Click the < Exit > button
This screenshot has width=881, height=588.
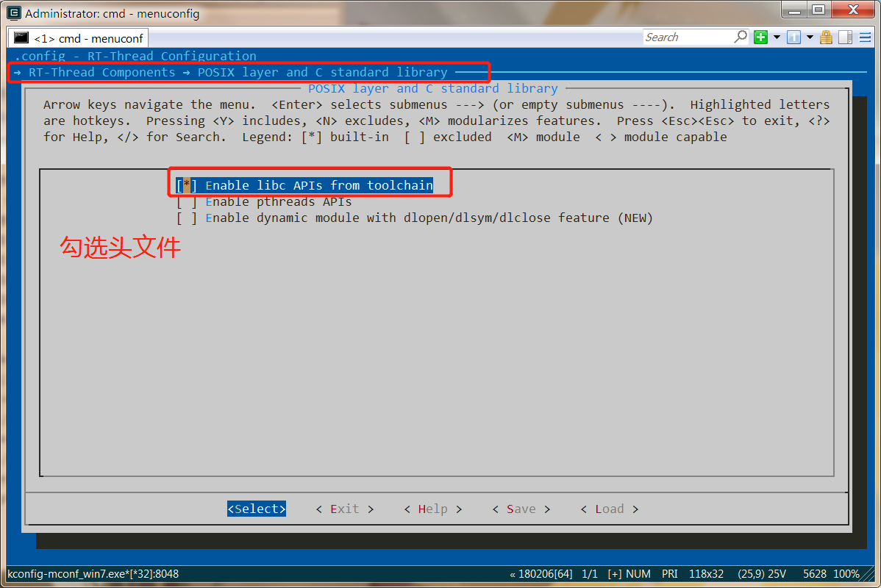344,509
